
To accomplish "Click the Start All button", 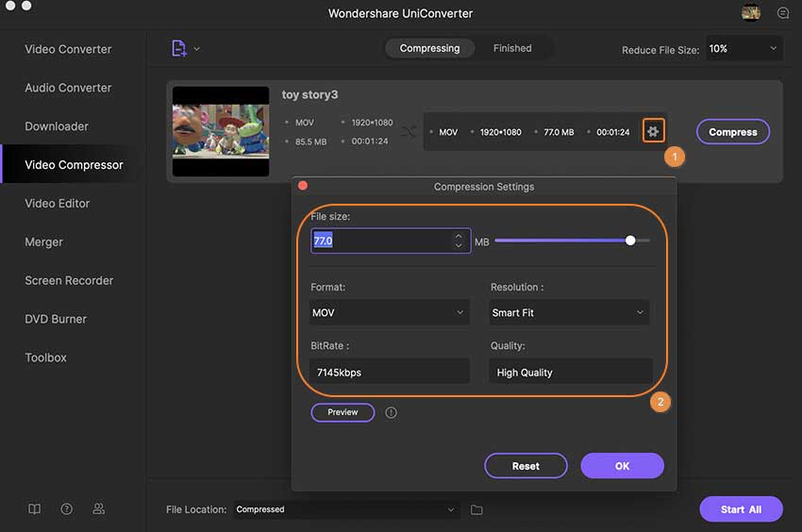I will pos(741,509).
